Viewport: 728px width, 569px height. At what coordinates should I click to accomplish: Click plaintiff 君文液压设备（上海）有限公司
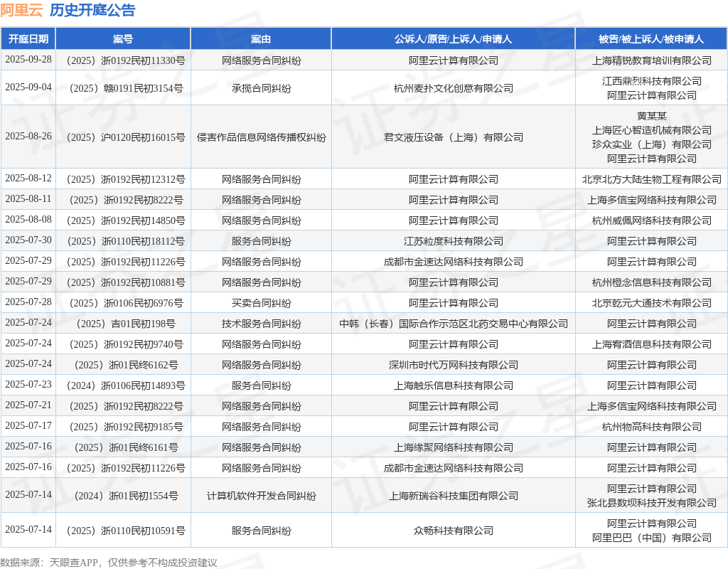(453, 137)
